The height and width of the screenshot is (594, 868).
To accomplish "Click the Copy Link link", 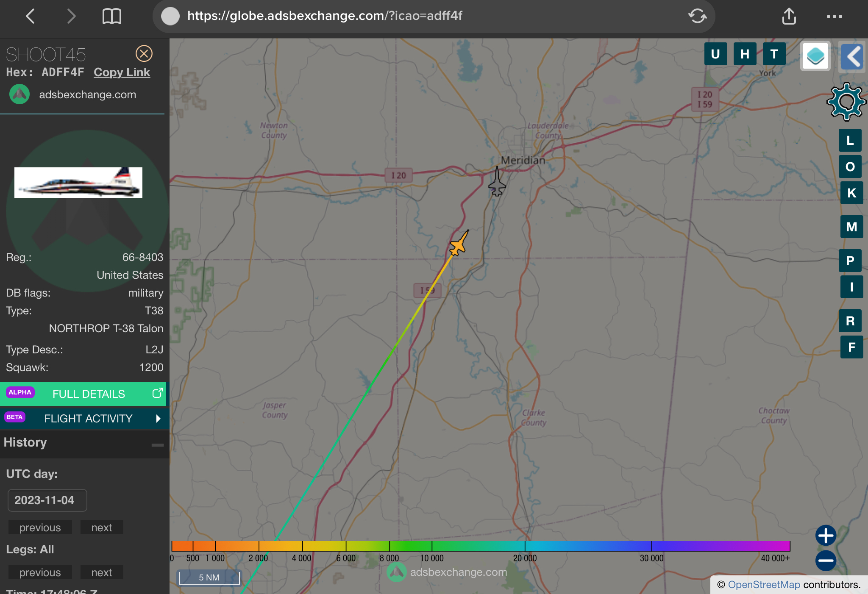I will coord(122,72).
